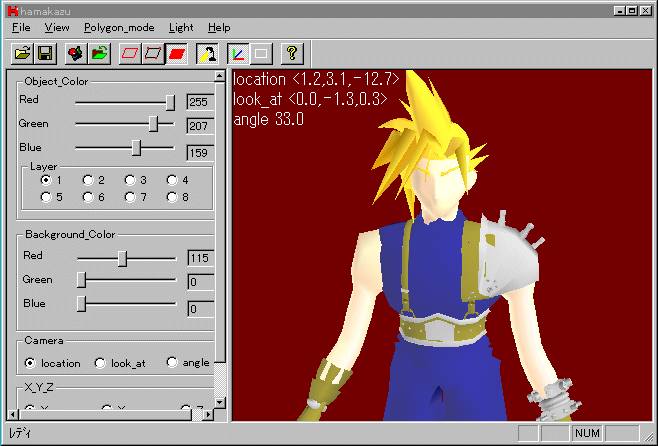Click the angle 33.0 text in viewport
This screenshot has height=446, width=658.
(269, 119)
